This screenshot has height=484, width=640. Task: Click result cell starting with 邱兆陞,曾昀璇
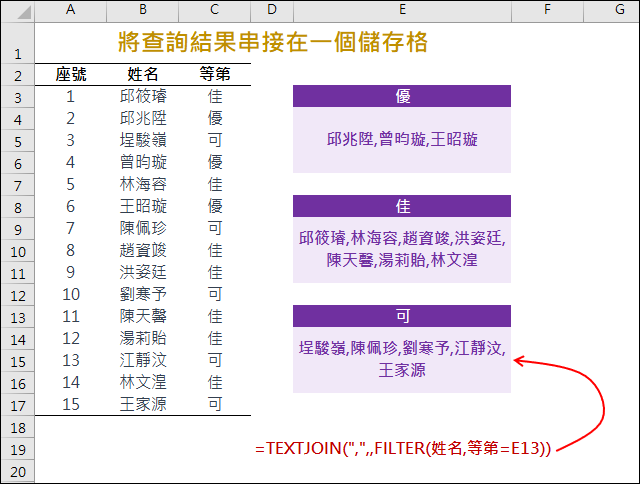click(402, 140)
